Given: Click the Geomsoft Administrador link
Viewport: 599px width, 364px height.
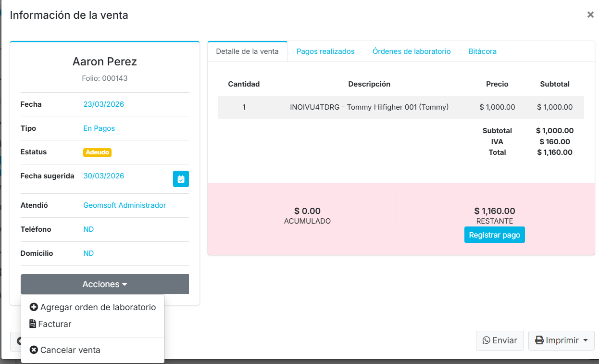Looking at the screenshot, I should pyautogui.click(x=125, y=205).
